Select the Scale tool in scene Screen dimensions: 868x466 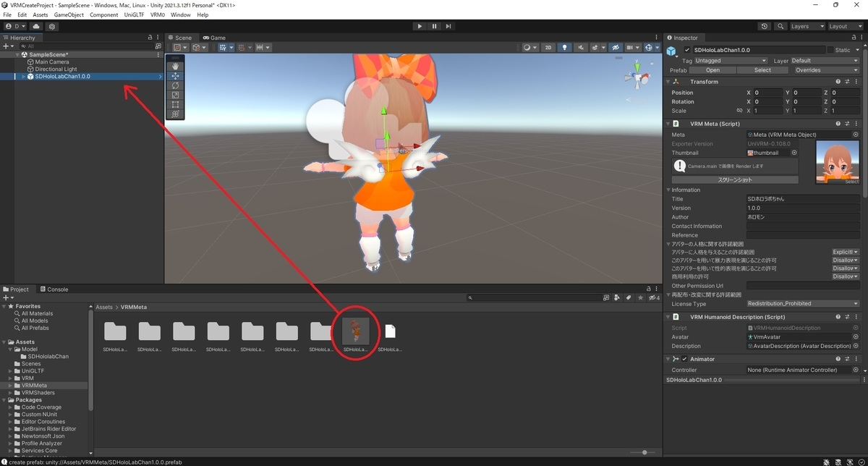click(175, 95)
